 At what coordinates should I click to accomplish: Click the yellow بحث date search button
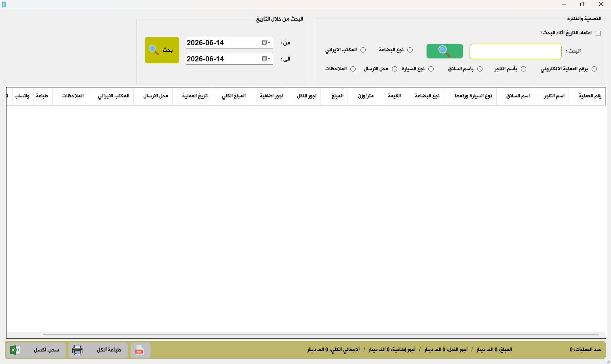tap(162, 50)
